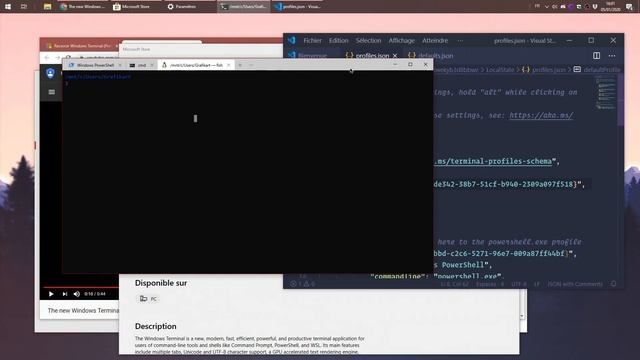Play the YouTube video in the browser
This screenshot has height=360, width=640.
click(51, 294)
